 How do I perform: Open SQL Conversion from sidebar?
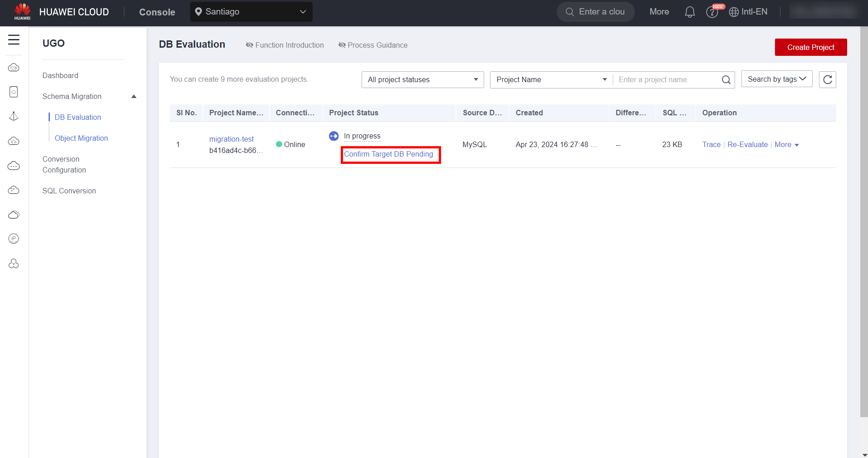pyautogui.click(x=69, y=191)
